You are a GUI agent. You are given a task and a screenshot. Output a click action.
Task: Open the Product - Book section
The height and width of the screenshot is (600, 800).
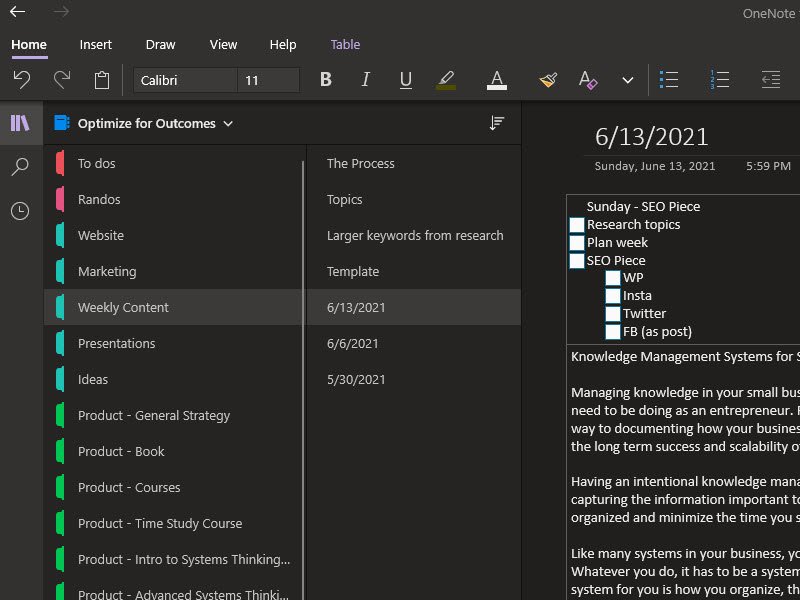(173, 452)
